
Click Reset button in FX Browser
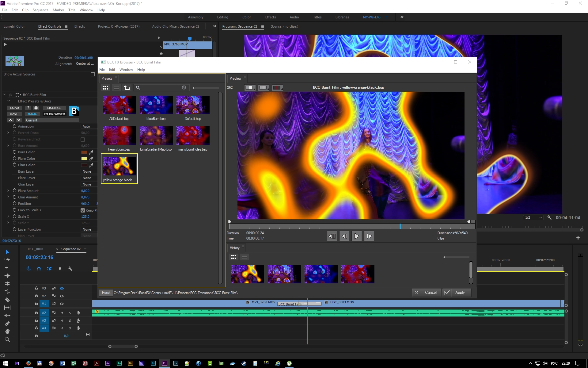point(106,293)
